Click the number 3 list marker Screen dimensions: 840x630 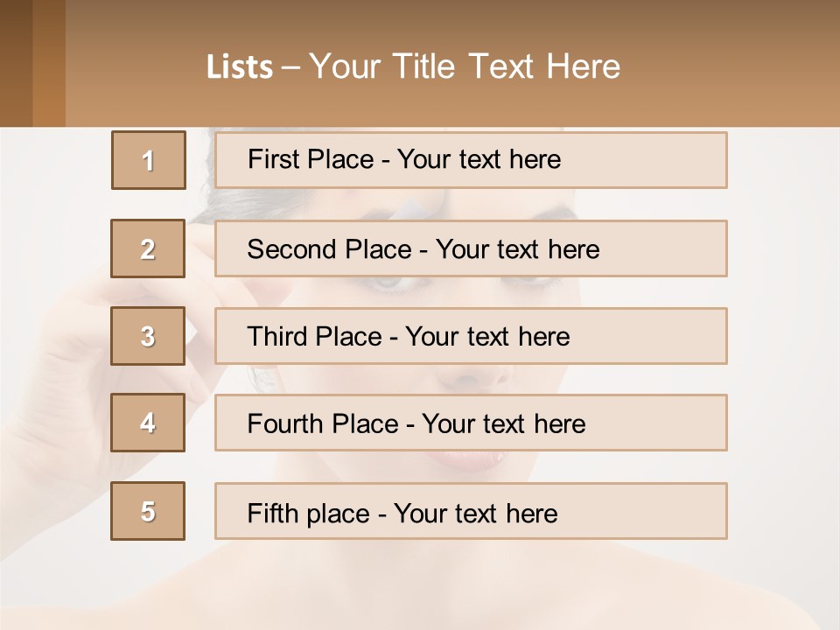coord(148,336)
